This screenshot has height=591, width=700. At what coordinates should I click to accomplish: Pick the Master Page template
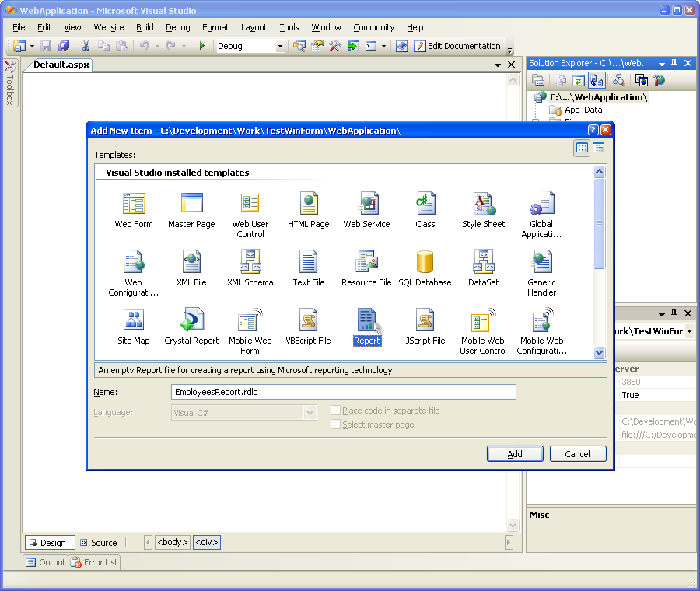191,205
